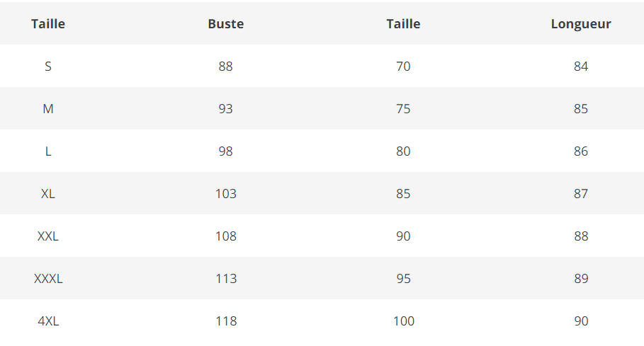Select the M size row label
This screenshot has width=644, height=346.
(48, 109)
